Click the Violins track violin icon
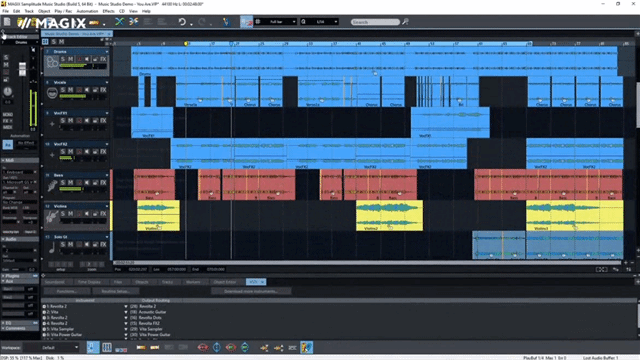This screenshot has width=640, height=360. tap(52, 217)
